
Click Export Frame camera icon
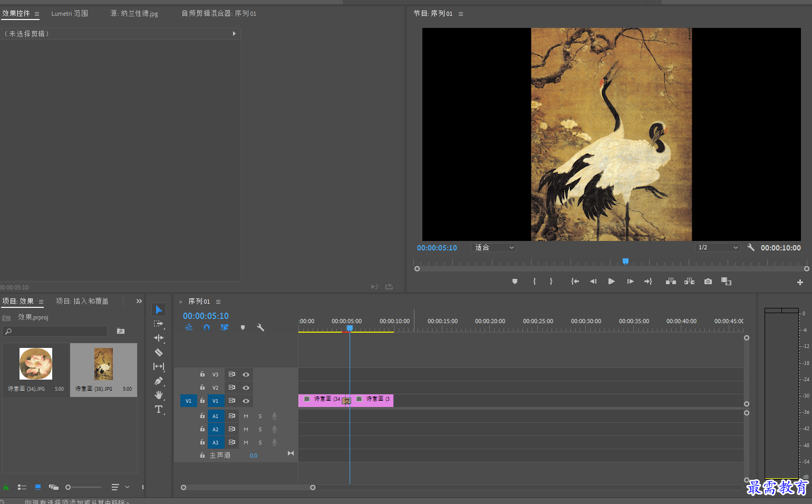click(x=708, y=282)
